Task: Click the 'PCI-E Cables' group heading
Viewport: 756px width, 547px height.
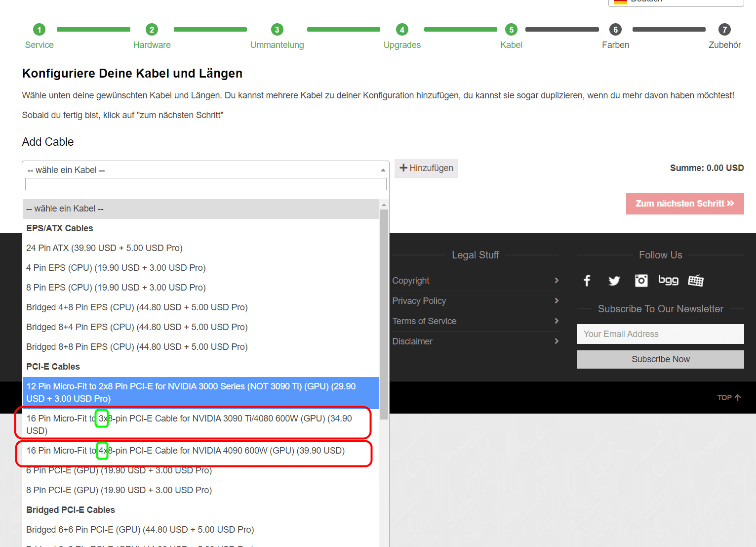Action: [53, 367]
